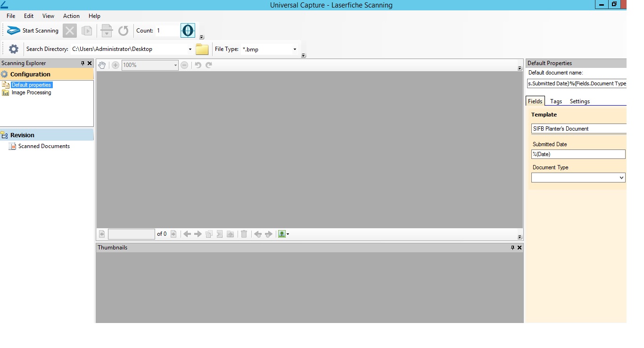The image size is (644, 348).
Task: Toggle the Thumbnails panel pin
Action: coord(513,248)
